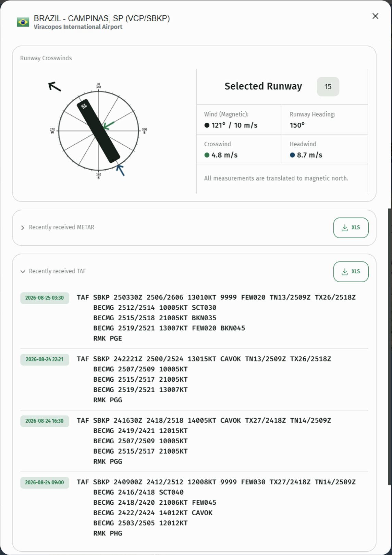The height and width of the screenshot is (555, 392).
Task: Click line 'TAF SBKP 240900Z 2412/2512'
Action: coord(216,482)
